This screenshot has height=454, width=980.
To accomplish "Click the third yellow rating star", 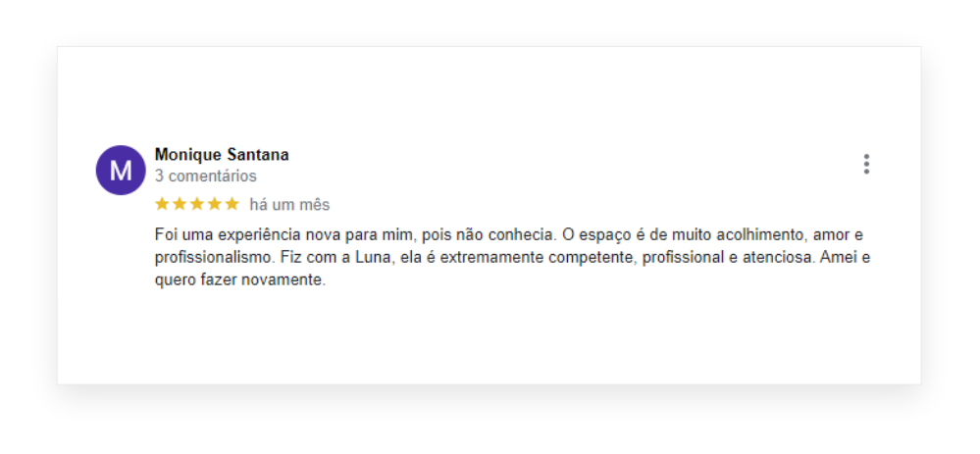I will pos(196,204).
